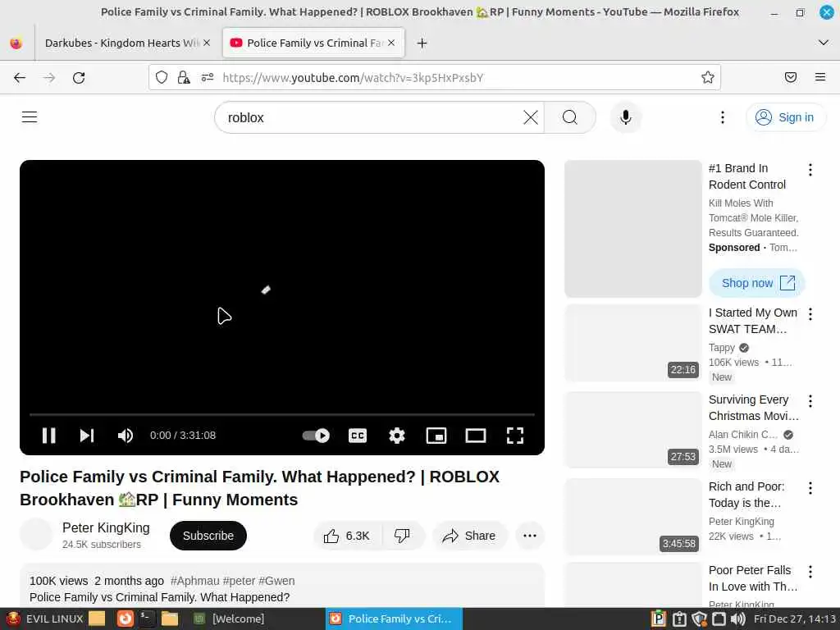
Task: Open the clock Fri Dec 27 calendar
Action: (x=794, y=619)
